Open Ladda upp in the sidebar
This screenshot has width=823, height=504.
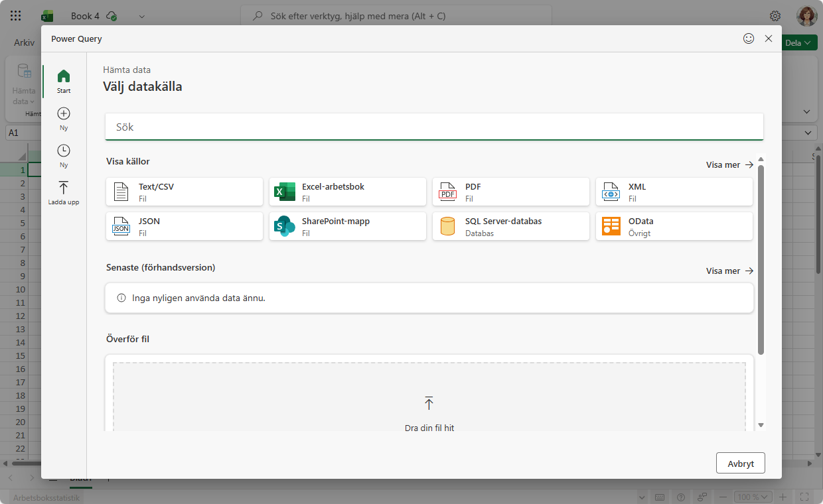(64, 192)
